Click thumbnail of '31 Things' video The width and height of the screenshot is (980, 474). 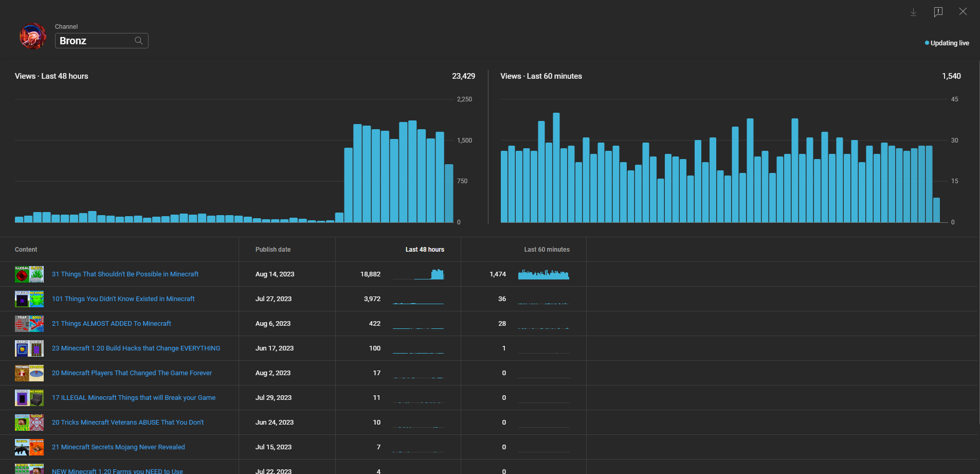point(29,274)
